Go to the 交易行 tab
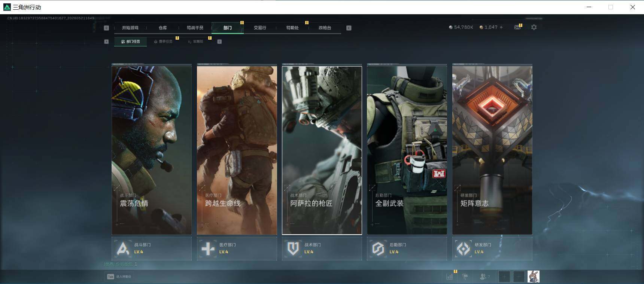This screenshot has width=644, height=284. [260, 28]
